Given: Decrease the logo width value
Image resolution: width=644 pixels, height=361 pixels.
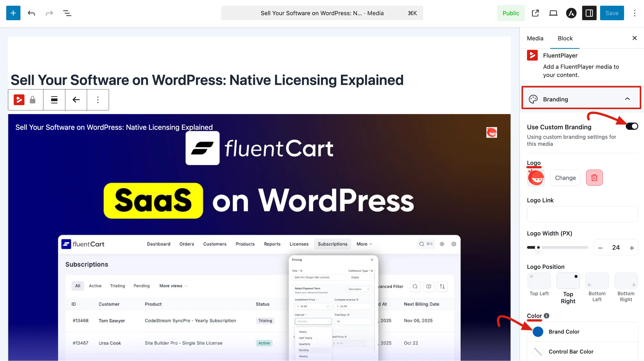Looking at the screenshot, I should coord(600,248).
